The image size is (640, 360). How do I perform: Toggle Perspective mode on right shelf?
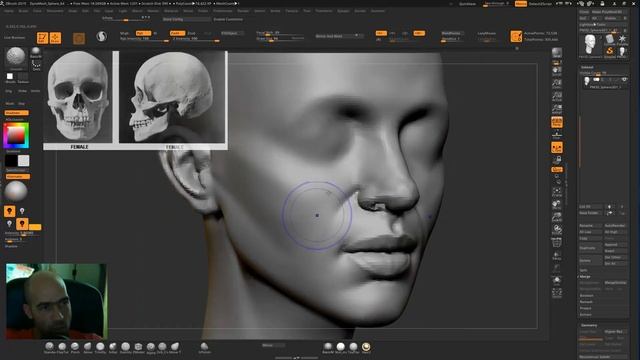pos(557,122)
